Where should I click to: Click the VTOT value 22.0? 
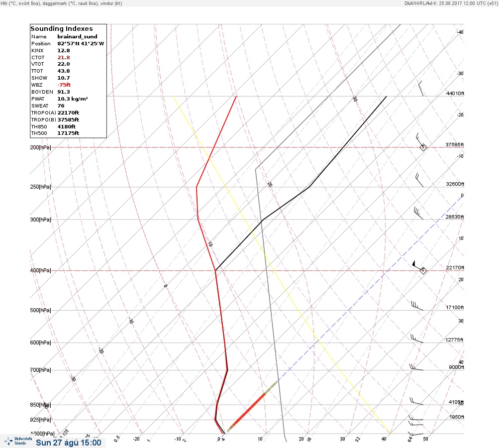pos(64,64)
